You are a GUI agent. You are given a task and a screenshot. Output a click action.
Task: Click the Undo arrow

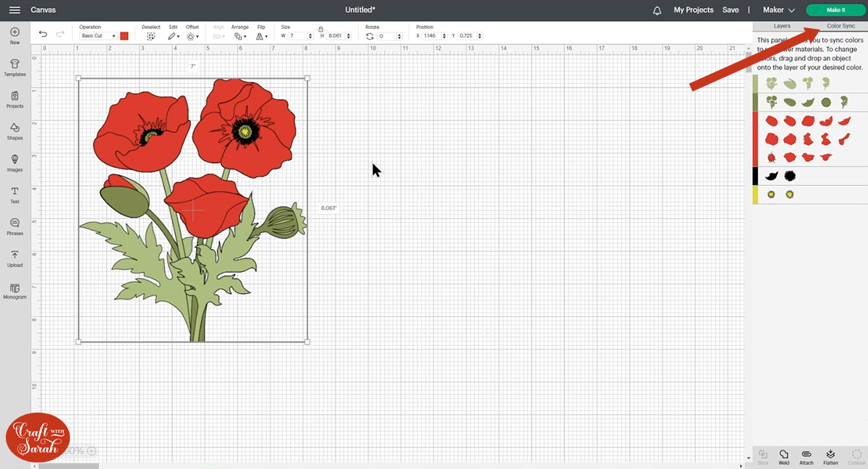click(43, 35)
